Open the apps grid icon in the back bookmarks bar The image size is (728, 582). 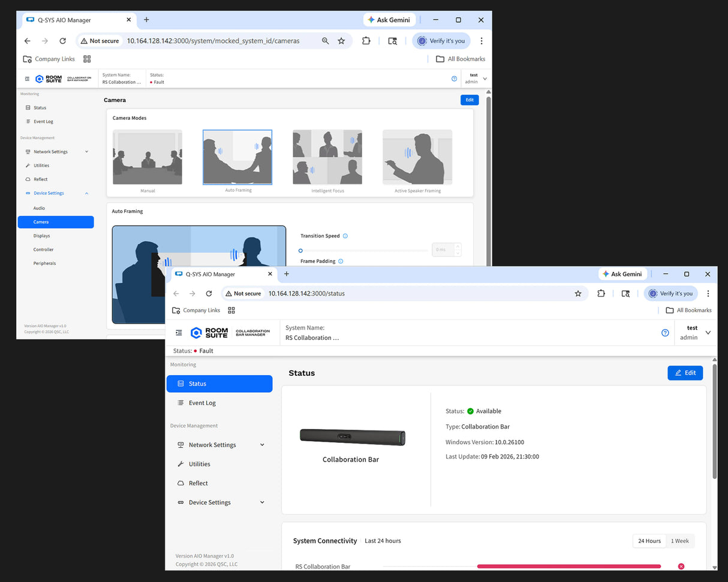87,59
